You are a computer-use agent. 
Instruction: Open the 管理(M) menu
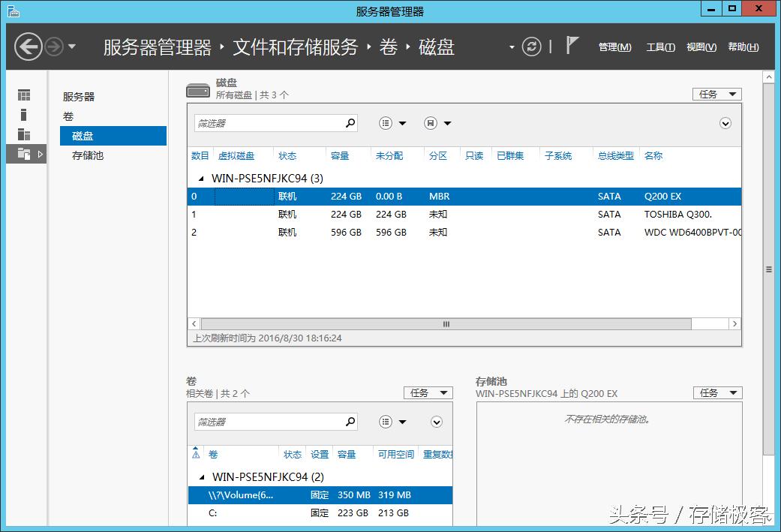pyautogui.click(x=614, y=47)
